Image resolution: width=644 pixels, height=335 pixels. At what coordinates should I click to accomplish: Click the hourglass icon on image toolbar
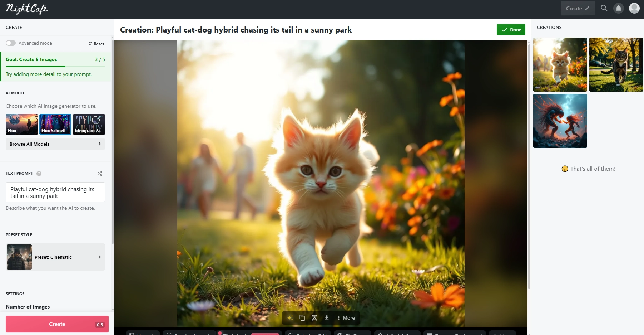pos(314,318)
